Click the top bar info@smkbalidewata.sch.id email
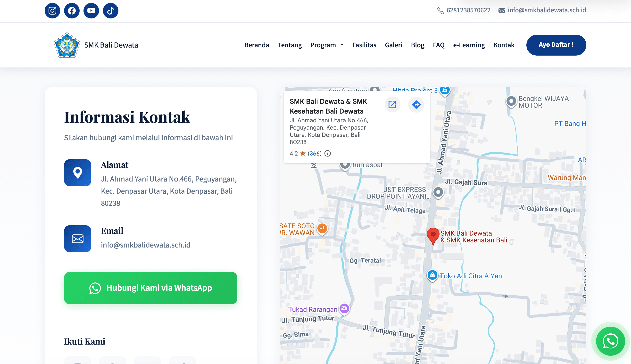The image size is (631, 364). [x=547, y=10]
